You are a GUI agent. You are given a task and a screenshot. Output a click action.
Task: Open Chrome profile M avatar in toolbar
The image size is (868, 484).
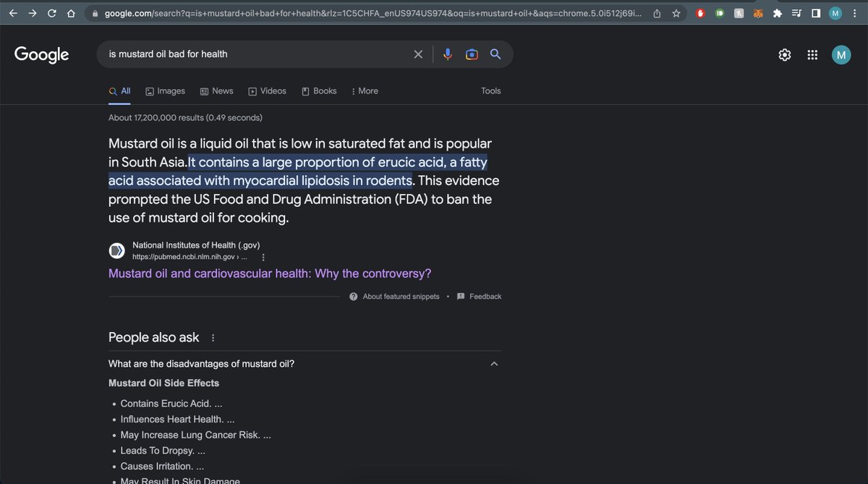(x=835, y=14)
